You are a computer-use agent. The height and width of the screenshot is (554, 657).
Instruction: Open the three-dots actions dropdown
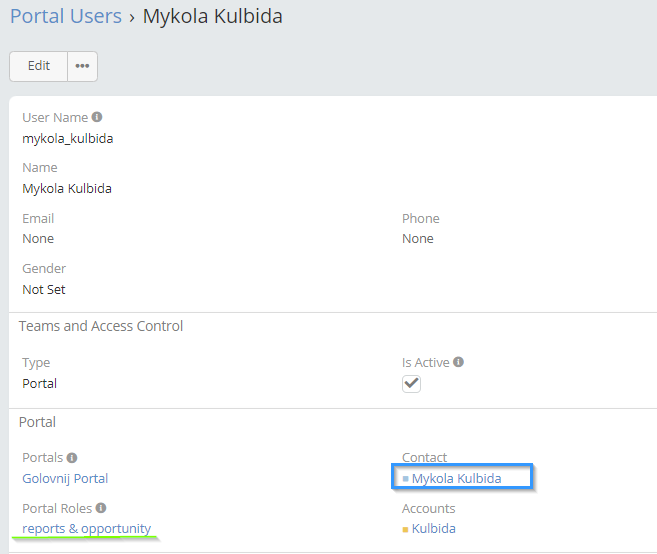82,66
